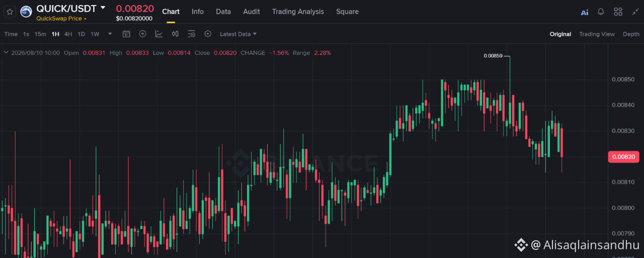Click the 0.00850 price axis label
644x258 pixels.
623,80
